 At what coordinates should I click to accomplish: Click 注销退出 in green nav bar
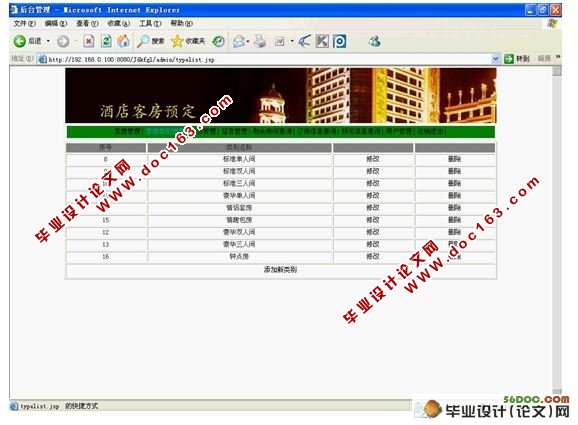tap(431, 132)
